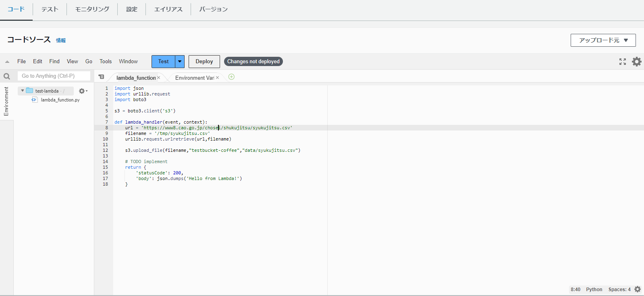The width and height of the screenshot is (644, 296).
Task: Run the Test button
Action: pyautogui.click(x=163, y=62)
